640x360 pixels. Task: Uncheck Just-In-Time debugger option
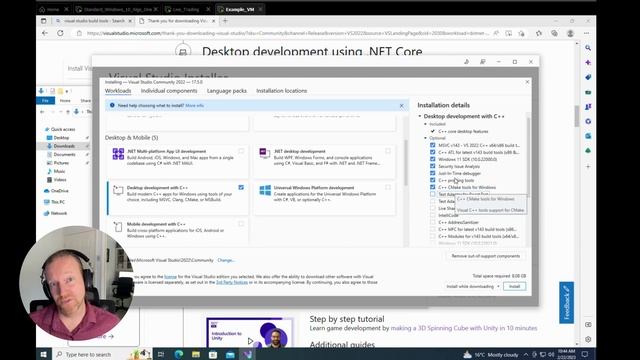coord(433,173)
